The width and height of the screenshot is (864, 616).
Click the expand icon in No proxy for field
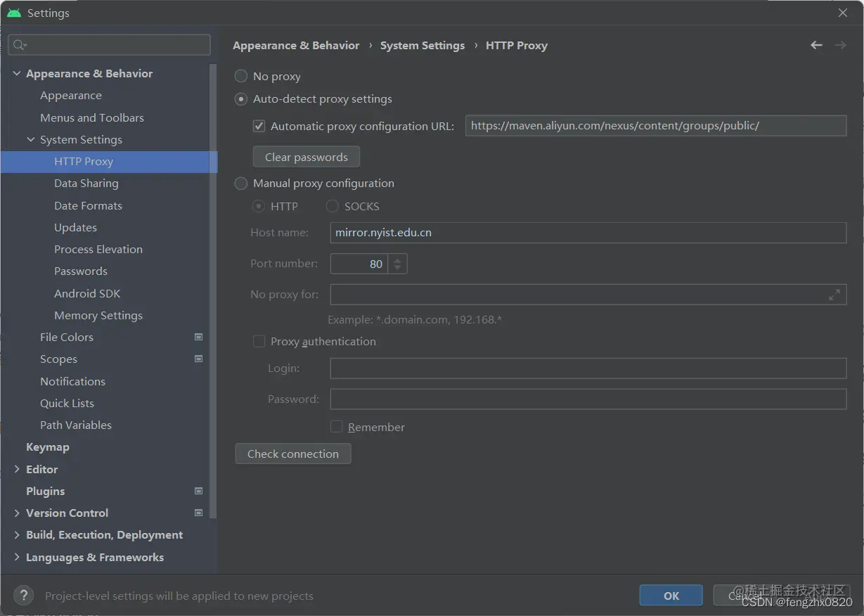[x=834, y=295]
